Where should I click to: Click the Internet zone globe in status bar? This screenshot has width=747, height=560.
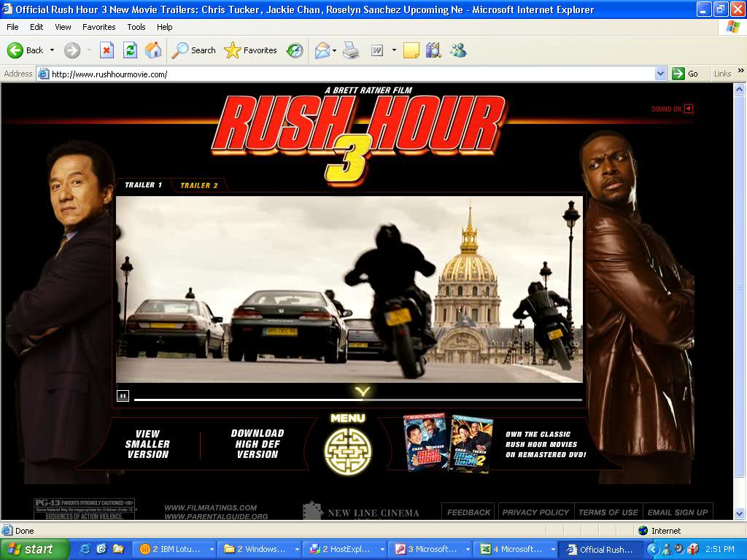643,531
